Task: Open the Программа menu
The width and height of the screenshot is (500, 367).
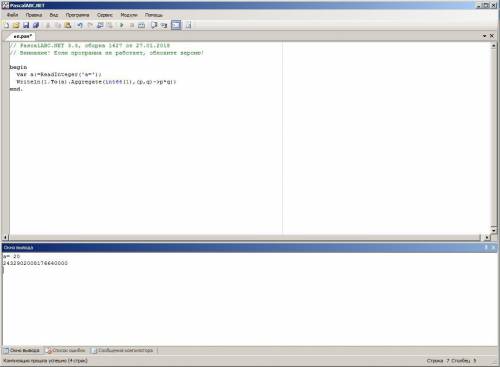Action: point(77,15)
